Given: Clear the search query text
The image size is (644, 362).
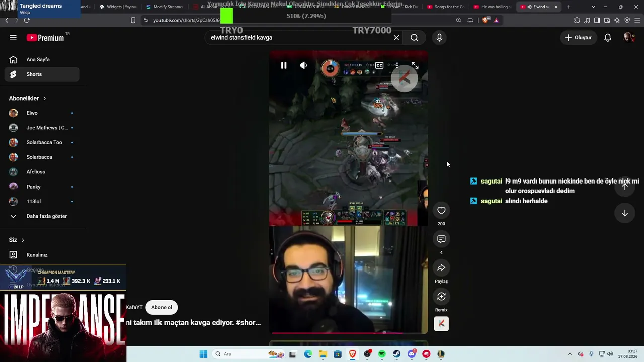Looking at the screenshot, I should [x=396, y=38].
